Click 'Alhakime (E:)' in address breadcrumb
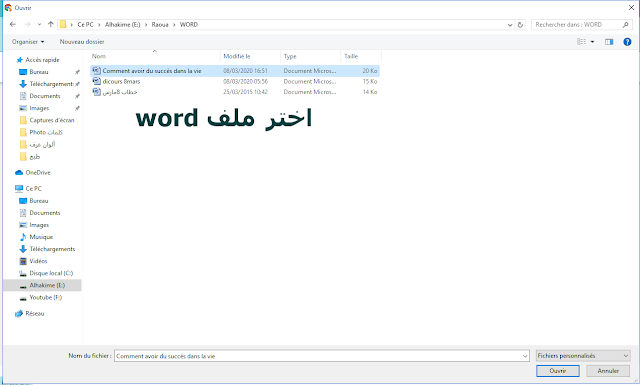The image size is (640, 385). 122,25
